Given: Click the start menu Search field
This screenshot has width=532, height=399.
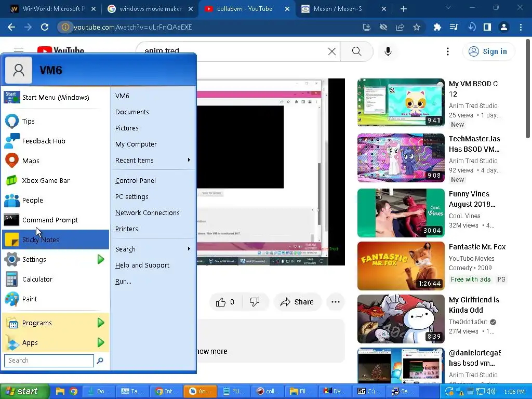Looking at the screenshot, I should tap(49, 361).
